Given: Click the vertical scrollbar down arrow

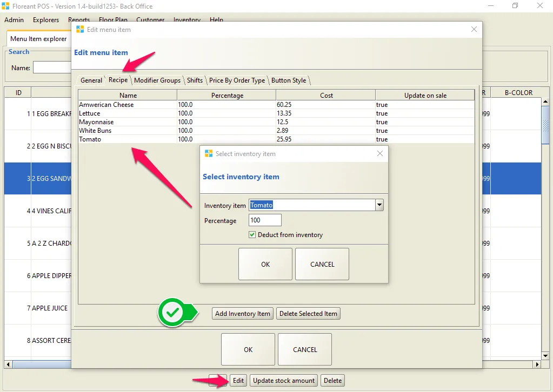Looking at the screenshot, I should pyautogui.click(x=545, y=355).
